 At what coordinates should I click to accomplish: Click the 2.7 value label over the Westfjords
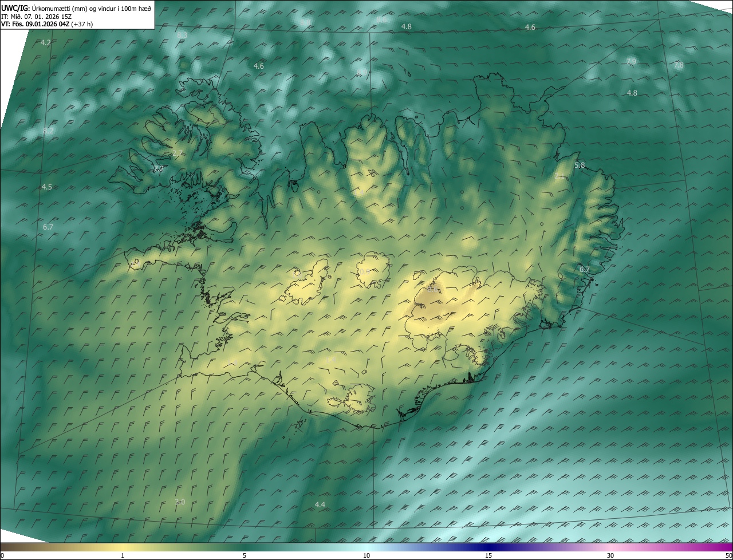coord(177,153)
